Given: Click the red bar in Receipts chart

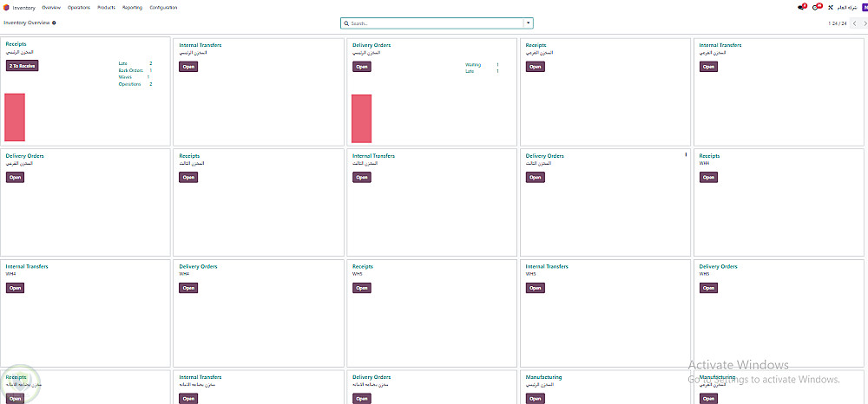Looking at the screenshot, I should pyautogui.click(x=15, y=117).
